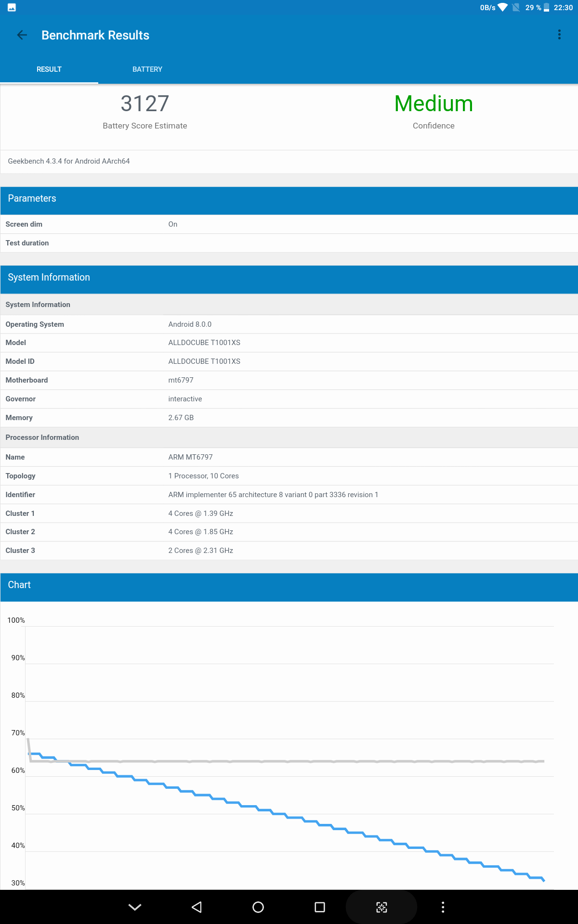Tap the screenshot capture icon in navigation bar
This screenshot has height=924, width=578.
(x=381, y=907)
